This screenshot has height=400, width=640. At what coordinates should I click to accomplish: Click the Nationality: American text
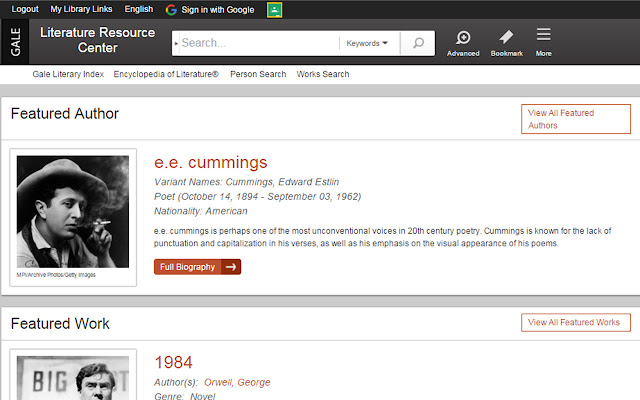[x=200, y=211]
